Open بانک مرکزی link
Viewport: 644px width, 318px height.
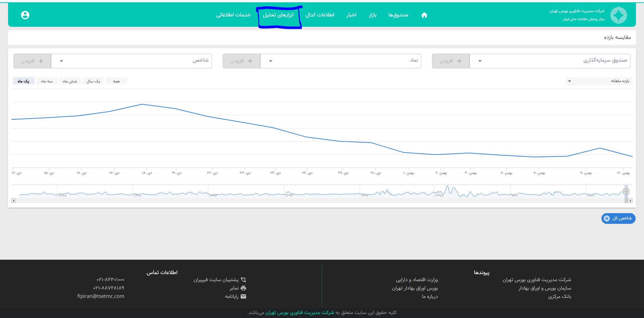pos(559,296)
